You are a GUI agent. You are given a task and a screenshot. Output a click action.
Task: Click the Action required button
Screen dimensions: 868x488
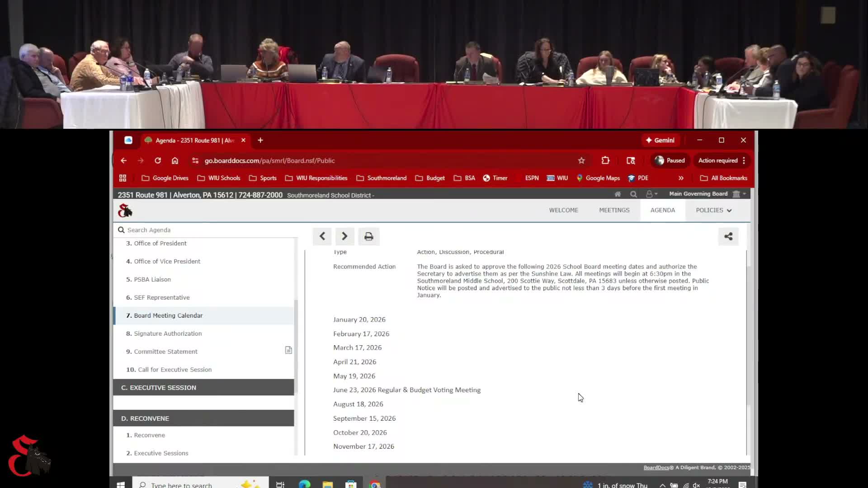pyautogui.click(x=717, y=160)
